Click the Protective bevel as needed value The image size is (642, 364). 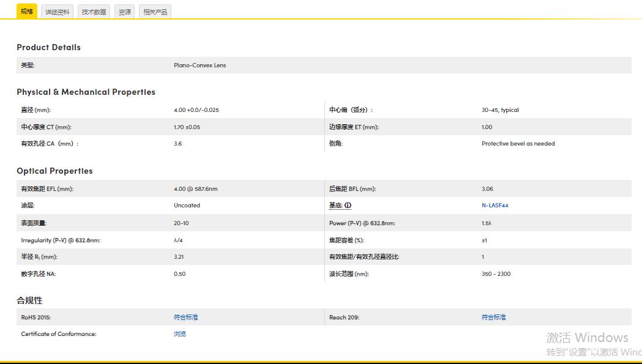[518, 144]
